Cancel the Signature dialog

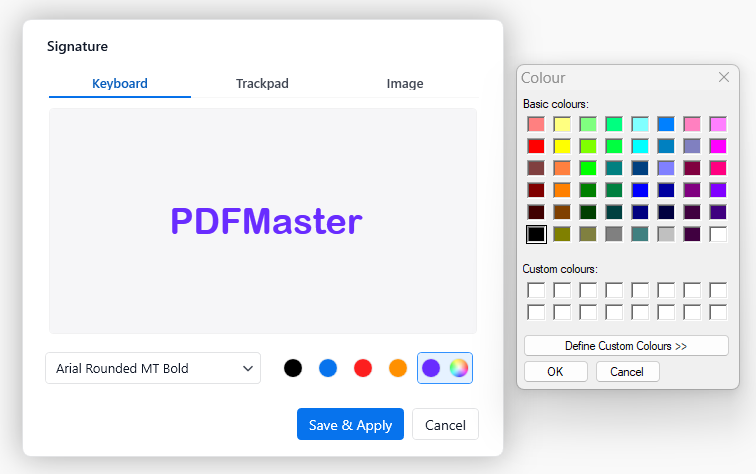coord(445,425)
